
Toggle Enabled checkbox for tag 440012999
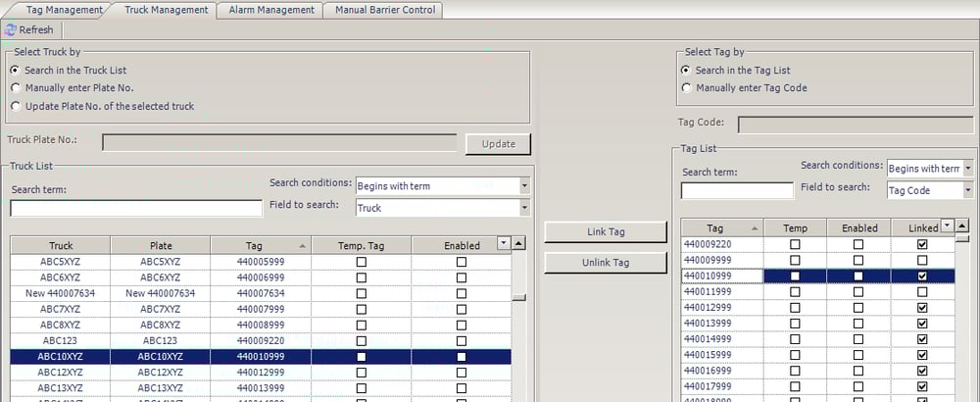tap(858, 308)
